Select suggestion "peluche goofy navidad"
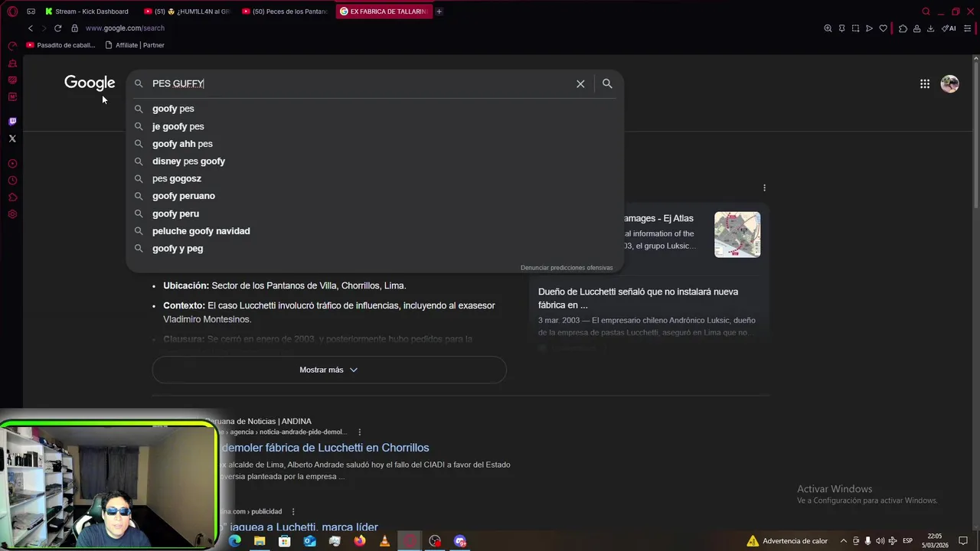Screen dimensions: 980x551 (x=375, y=231)
